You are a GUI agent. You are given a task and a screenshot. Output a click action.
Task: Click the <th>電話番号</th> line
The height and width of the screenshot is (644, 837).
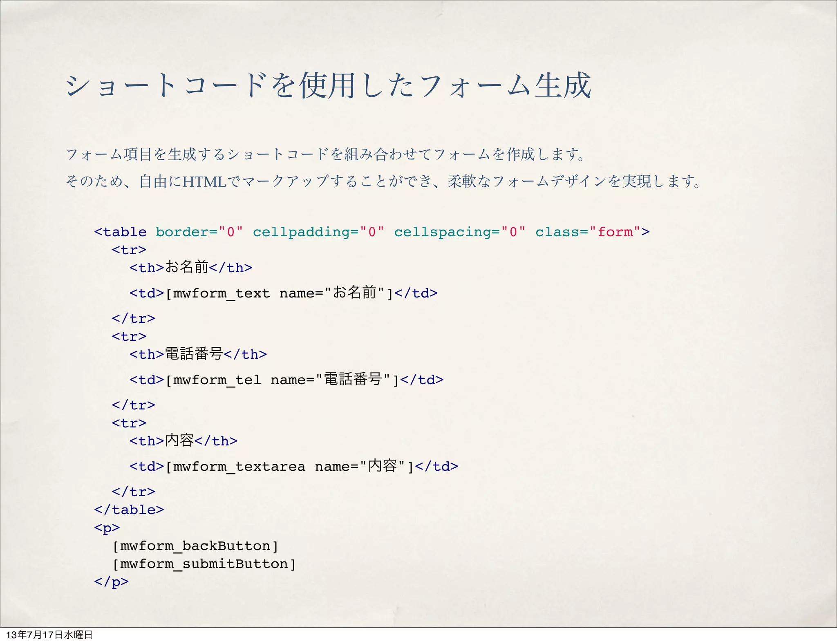[x=198, y=354]
